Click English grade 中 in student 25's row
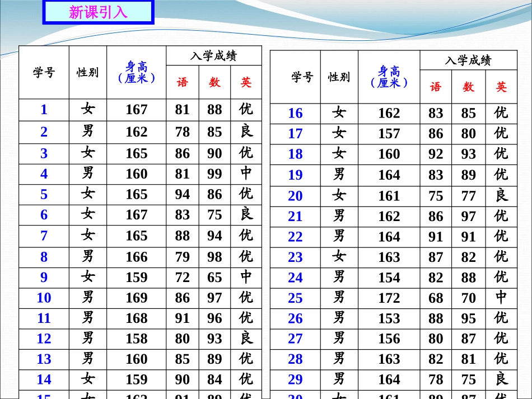This screenshot has height=399, width=532. pos(501,297)
